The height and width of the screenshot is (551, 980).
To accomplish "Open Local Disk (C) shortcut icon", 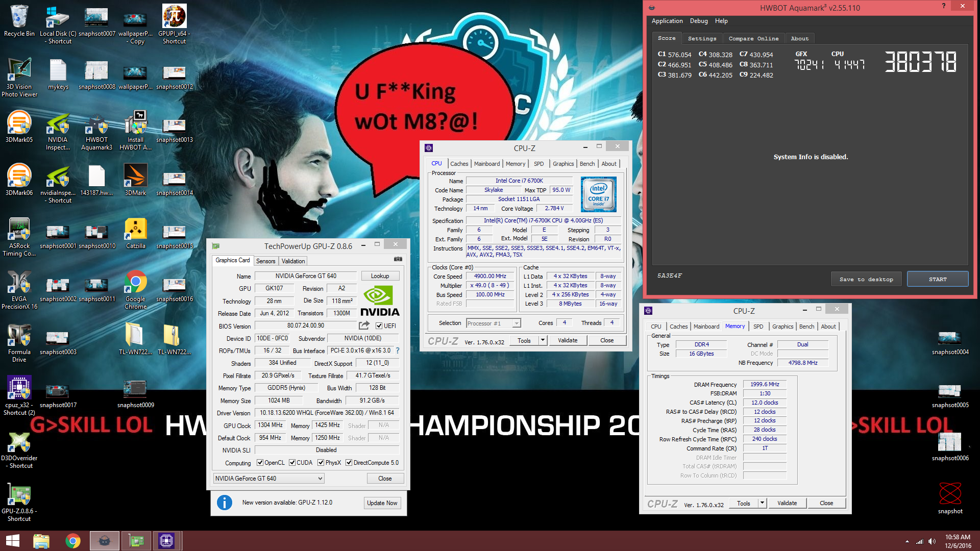I will [58, 24].
